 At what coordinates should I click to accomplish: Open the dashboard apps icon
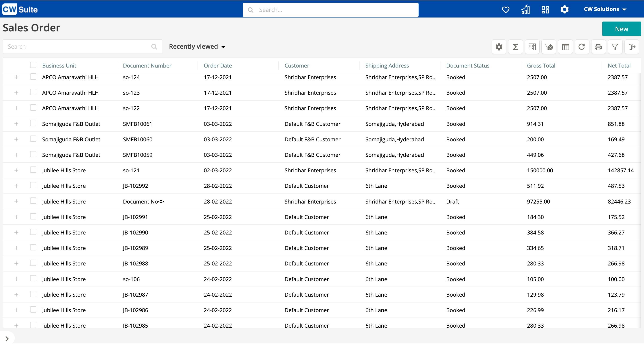pos(545,9)
